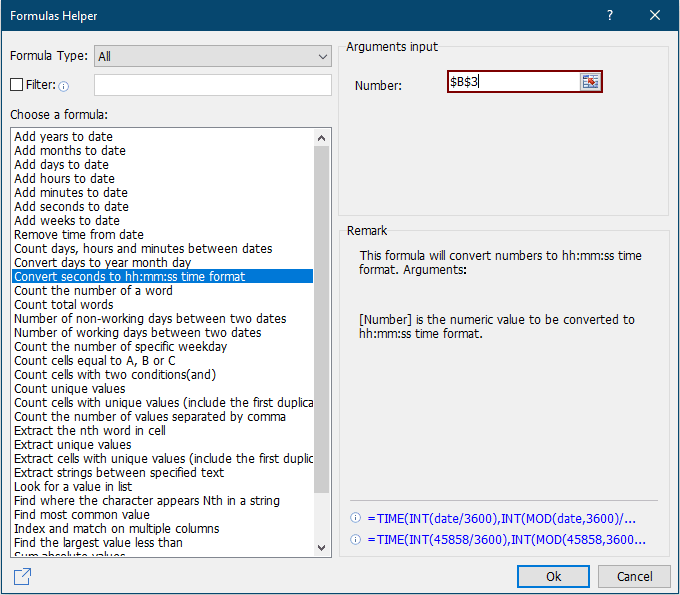Image resolution: width=680 pixels, height=595 pixels.
Task: Enable the Filter checkbox
Action: (x=17, y=85)
